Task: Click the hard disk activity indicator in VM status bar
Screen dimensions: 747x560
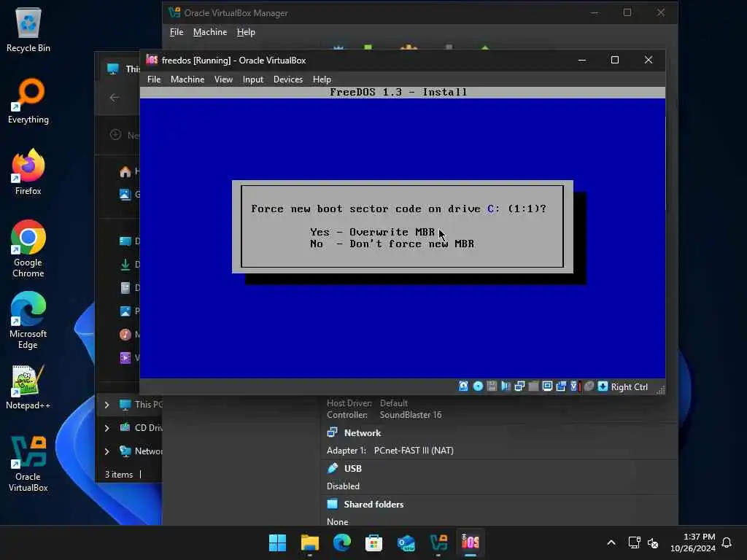Action: click(463, 386)
